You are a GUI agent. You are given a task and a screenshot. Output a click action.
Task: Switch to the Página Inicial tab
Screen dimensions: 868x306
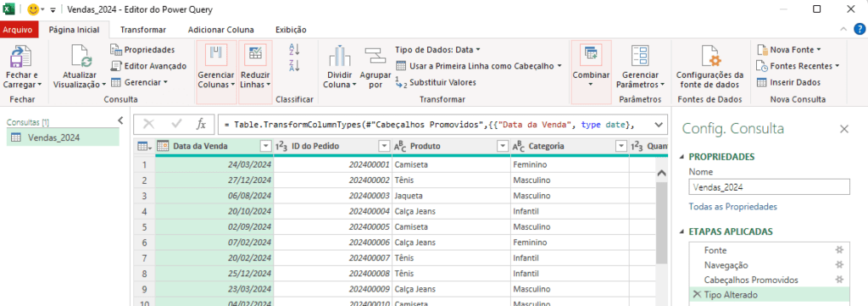[x=75, y=30]
